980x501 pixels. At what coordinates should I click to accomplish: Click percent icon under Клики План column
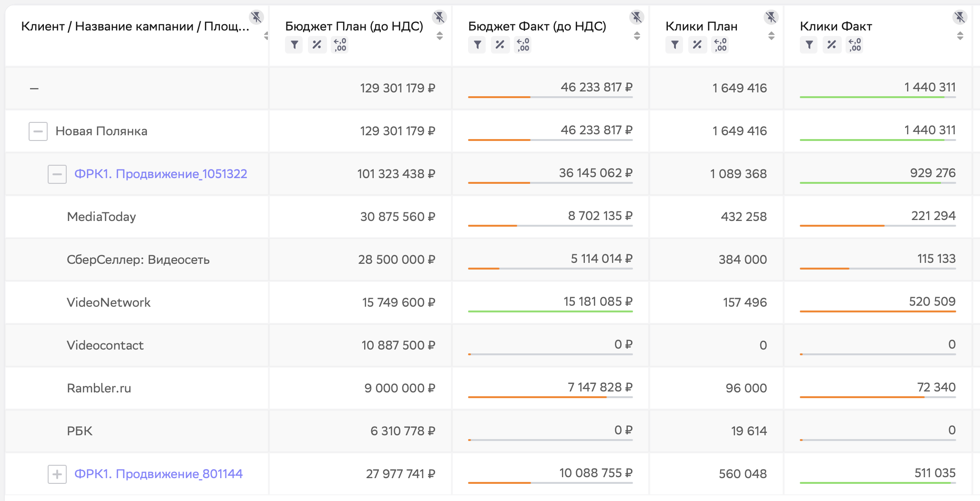(x=697, y=45)
